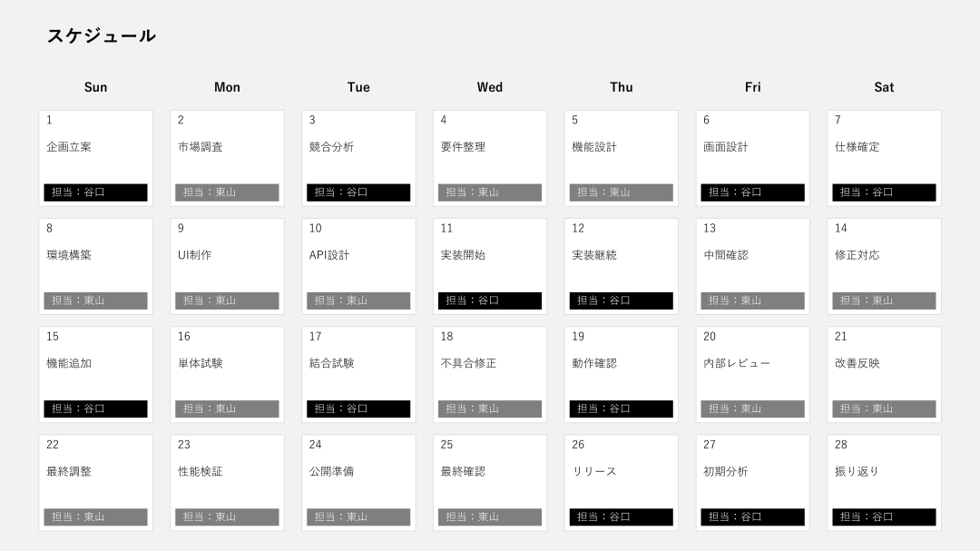Screen dimensions: 980x551
Task: Open day 1 card 企画立案
Action: (x=95, y=156)
